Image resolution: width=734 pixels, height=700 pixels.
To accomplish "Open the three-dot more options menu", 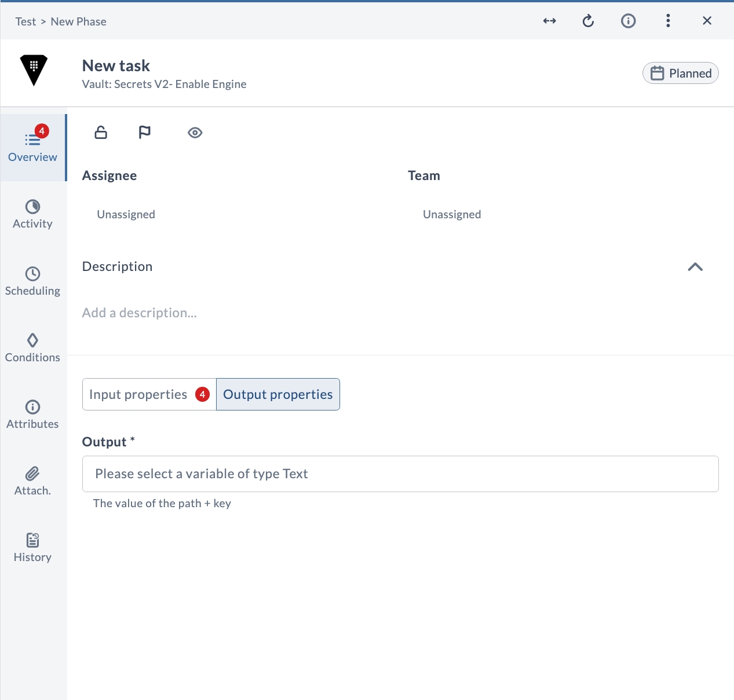I will (x=668, y=21).
